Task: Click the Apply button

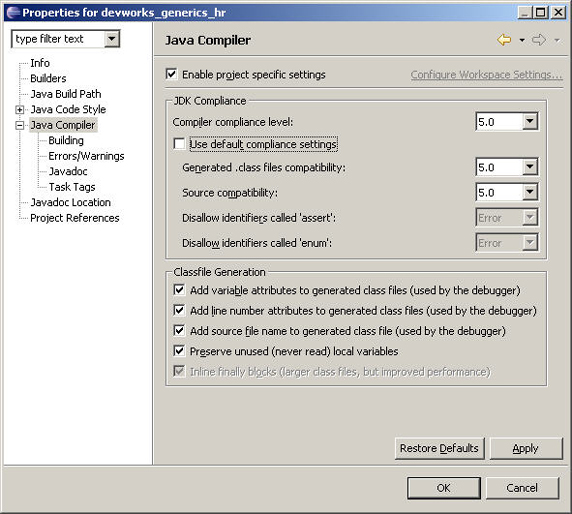Action: click(526, 448)
